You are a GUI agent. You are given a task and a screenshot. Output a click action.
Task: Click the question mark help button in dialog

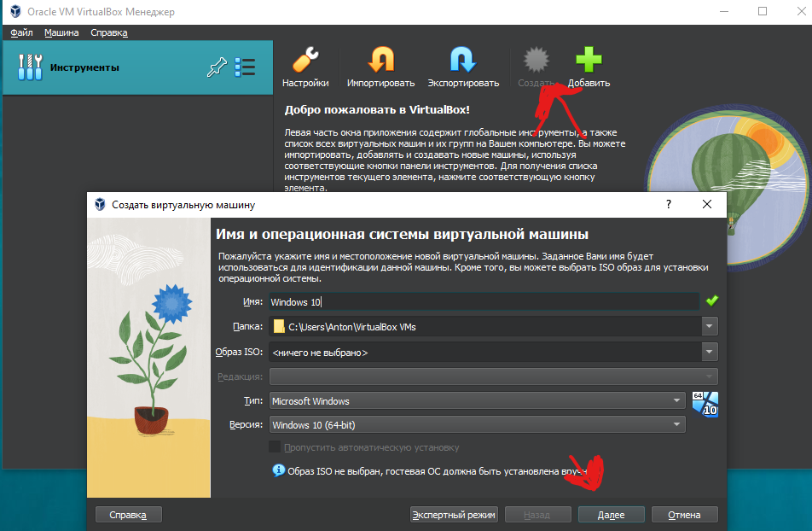pyautogui.click(x=669, y=204)
